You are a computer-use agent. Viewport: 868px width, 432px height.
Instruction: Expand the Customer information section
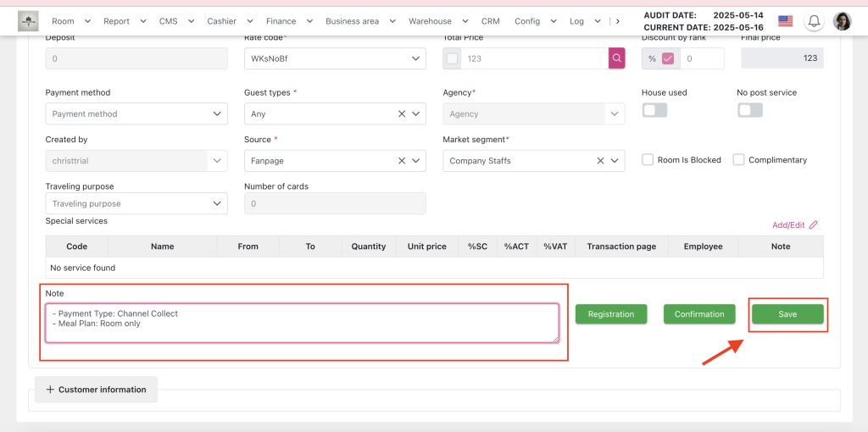(96, 390)
